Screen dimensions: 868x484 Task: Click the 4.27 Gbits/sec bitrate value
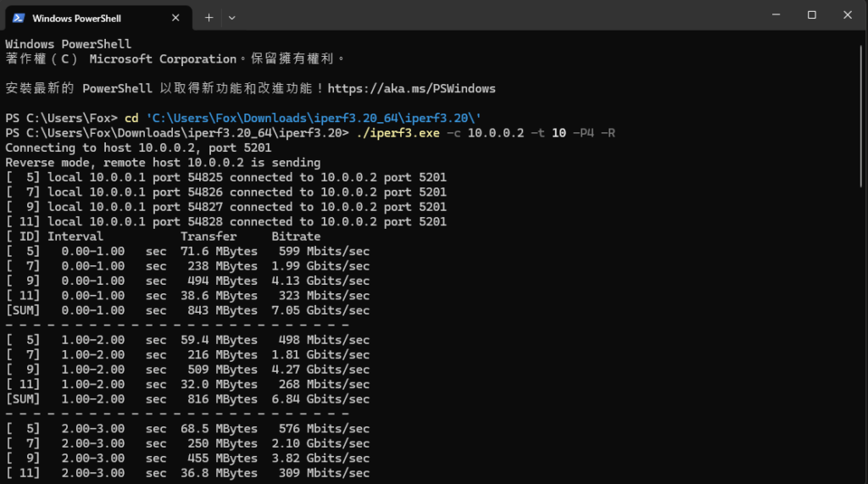(x=320, y=370)
